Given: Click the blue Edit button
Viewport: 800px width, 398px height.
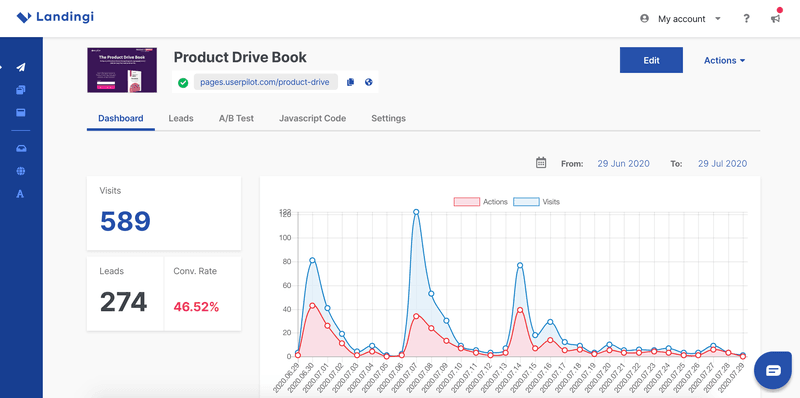Looking at the screenshot, I should point(652,60).
